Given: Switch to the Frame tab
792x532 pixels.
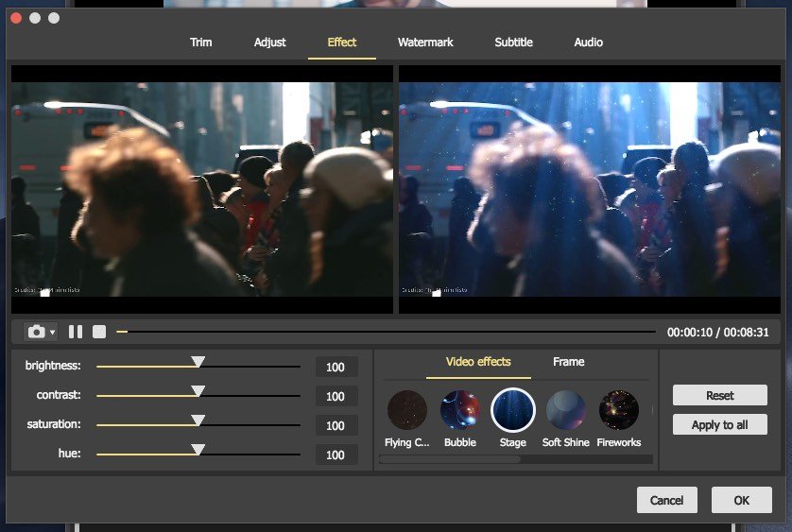Looking at the screenshot, I should tap(568, 362).
